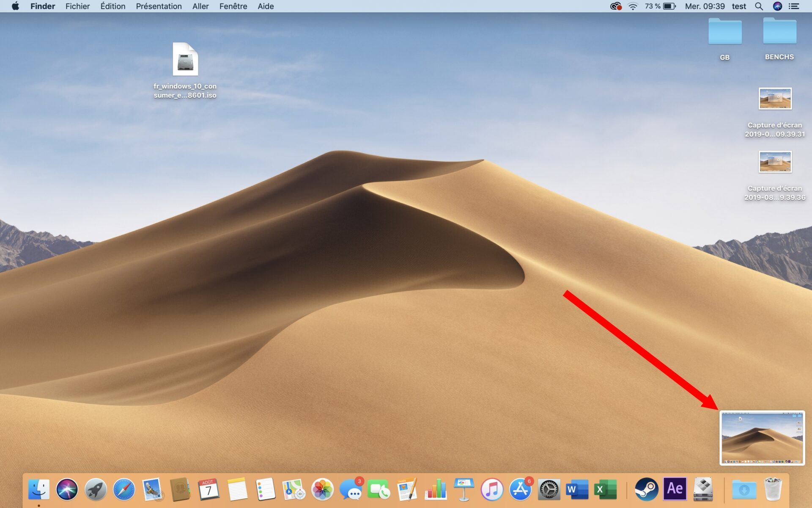This screenshot has width=812, height=508.
Task: Open battery status menu showing 73 %
Action: pyautogui.click(x=660, y=6)
